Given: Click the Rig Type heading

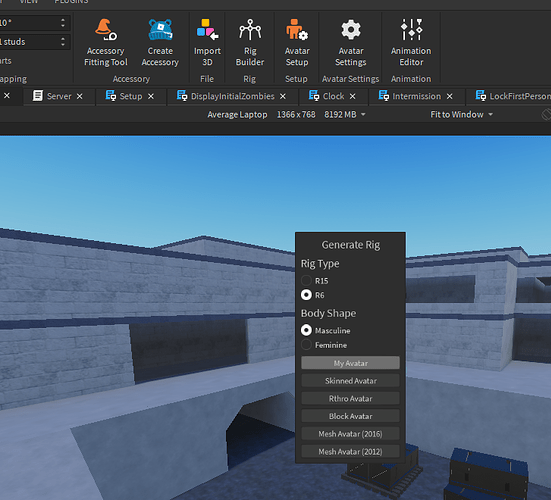Looking at the screenshot, I should pos(320,264).
